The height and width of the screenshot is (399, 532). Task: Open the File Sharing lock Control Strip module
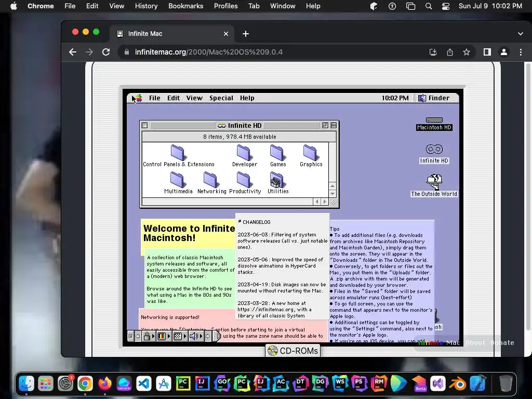149,336
